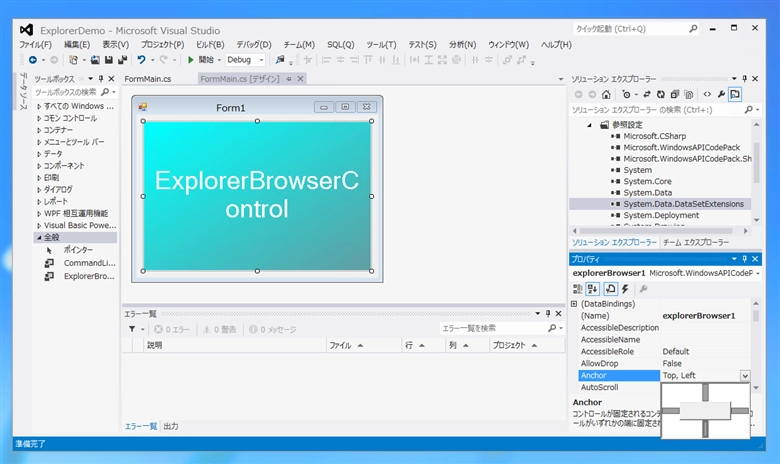Show Events lightning bolt in Properties panel
The height and width of the screenshot is (464, 780).
625,289
